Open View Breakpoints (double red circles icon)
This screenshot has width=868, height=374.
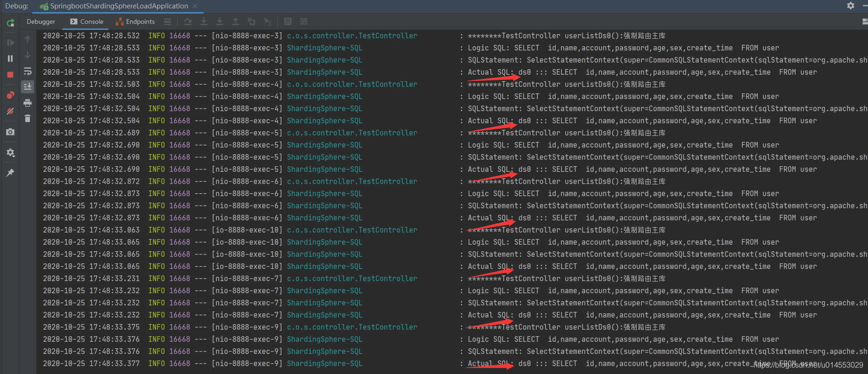(10, 95)
